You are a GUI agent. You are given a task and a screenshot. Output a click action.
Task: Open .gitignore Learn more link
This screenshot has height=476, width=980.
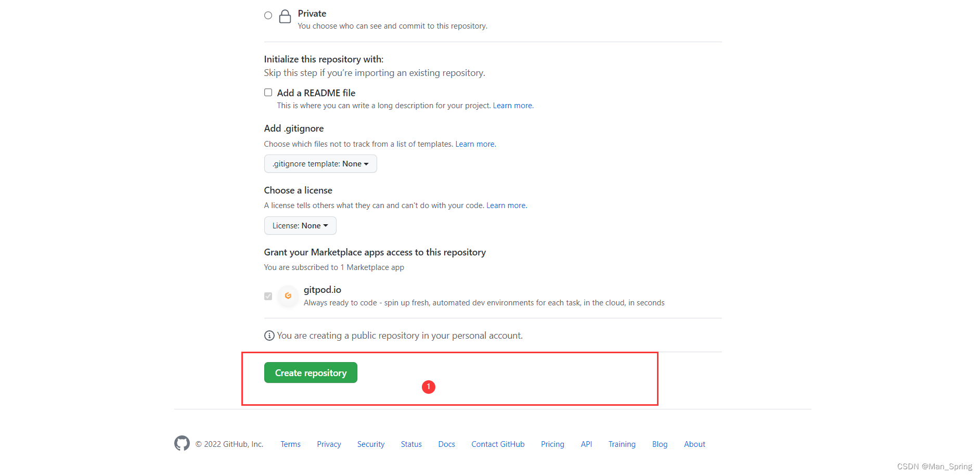[x=475, y=144]
